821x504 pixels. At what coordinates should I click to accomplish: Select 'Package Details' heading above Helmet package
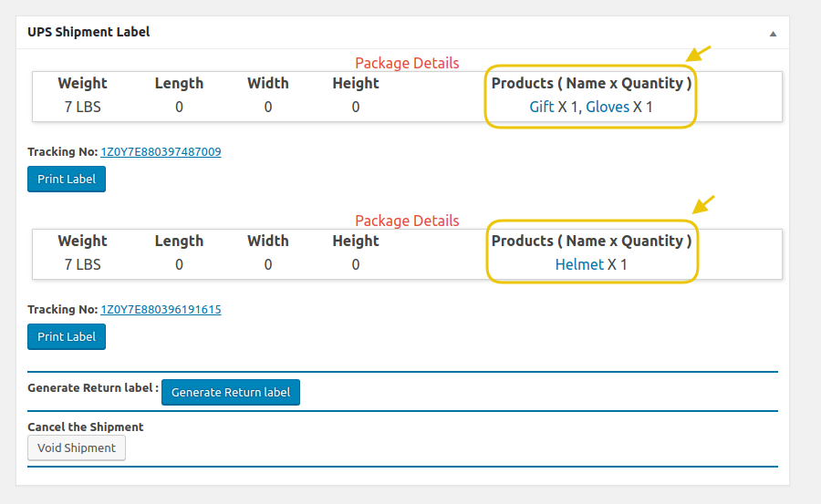407,221
